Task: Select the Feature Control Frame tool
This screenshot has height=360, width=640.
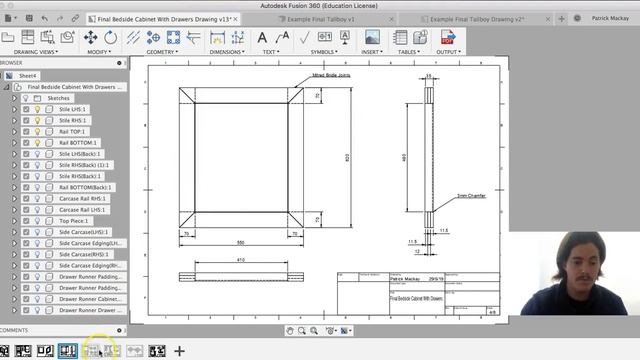Action: 325,37
